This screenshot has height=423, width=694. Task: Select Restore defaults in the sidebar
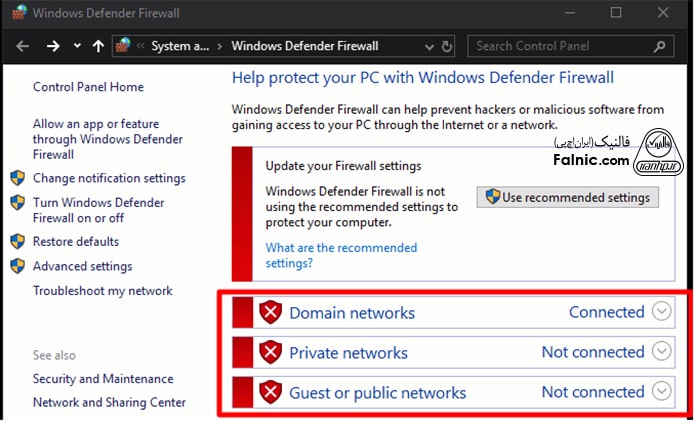pyautogui.click(x=75, y=241)
